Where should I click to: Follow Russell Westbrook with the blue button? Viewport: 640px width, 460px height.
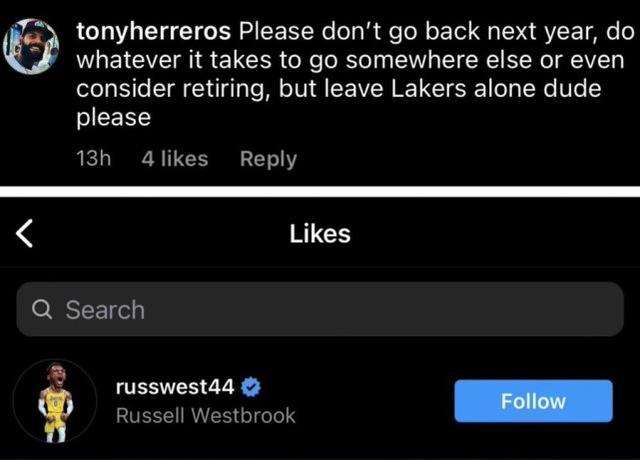click(x=533, y=401)
